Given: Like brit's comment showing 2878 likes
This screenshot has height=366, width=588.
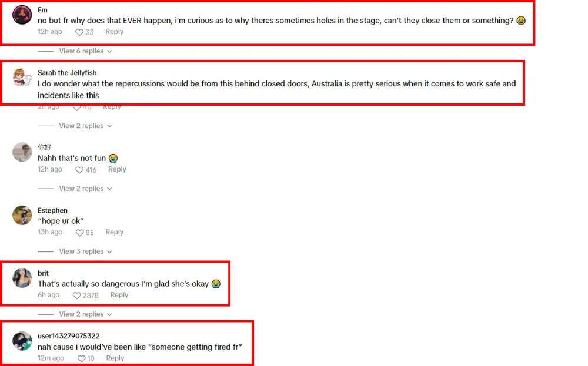Looking at the screenshot, I should click(x=76, y=296).
